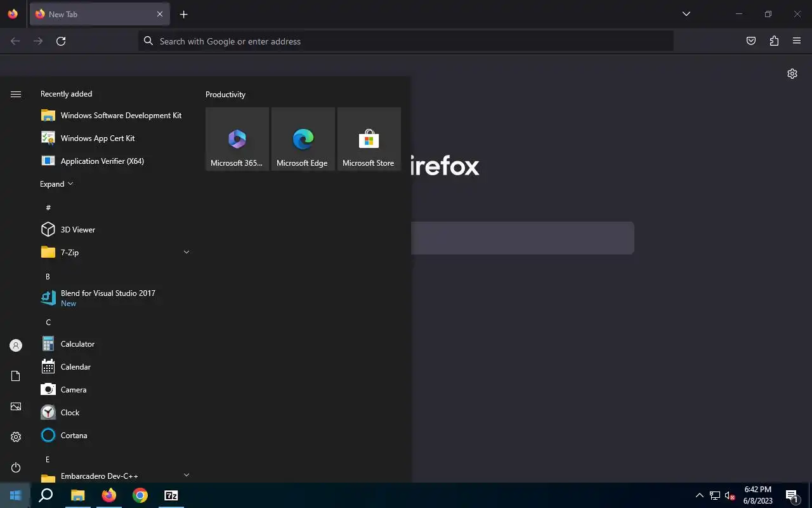Open Settings gear in Start sidebar
The height and width of the screenshot is (508, 812).
point(16,437)
